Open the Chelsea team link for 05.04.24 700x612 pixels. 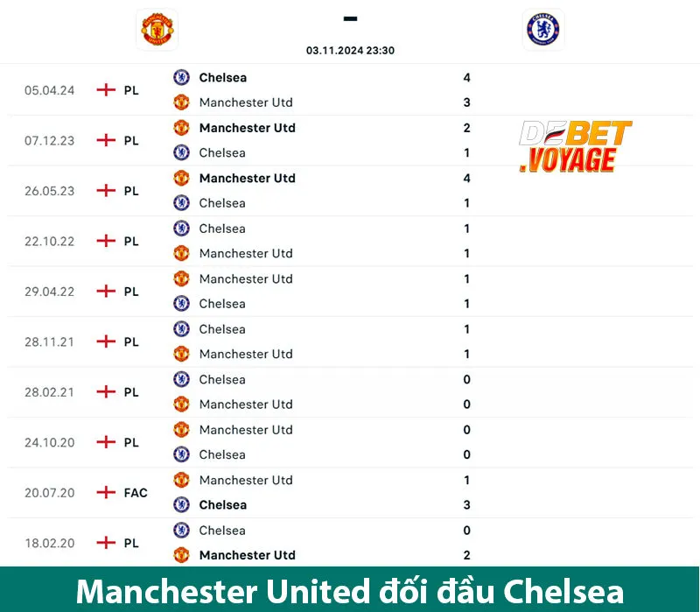click(222, 77)
